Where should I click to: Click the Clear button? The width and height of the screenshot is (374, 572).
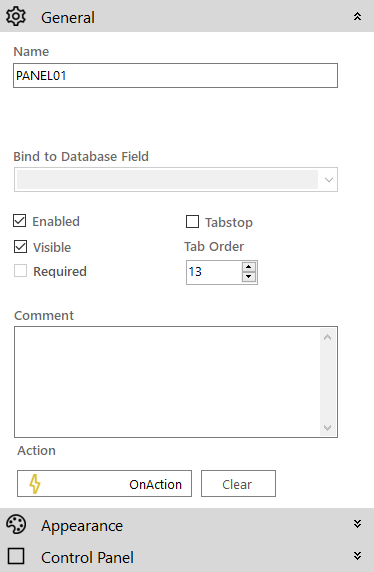tap(238, 484)
